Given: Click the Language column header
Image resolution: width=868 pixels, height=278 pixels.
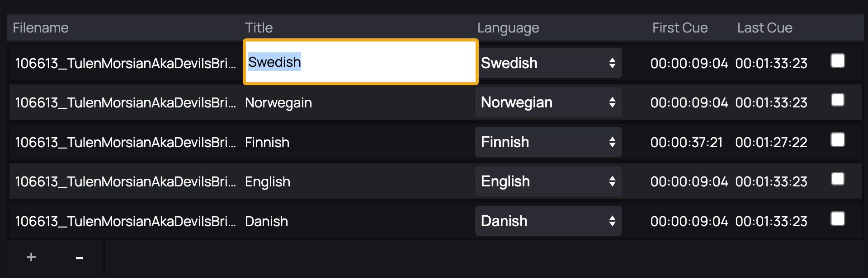Looking at the screenshot, I should tap(508, 28).
